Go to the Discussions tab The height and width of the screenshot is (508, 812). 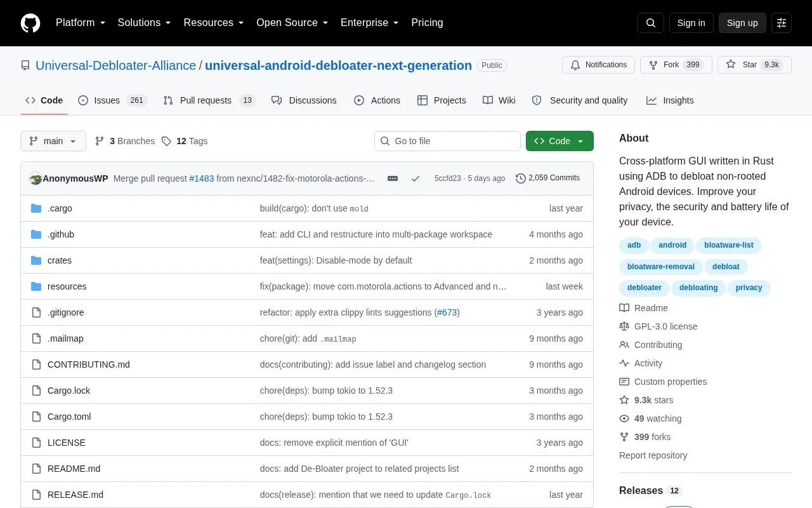304,100
